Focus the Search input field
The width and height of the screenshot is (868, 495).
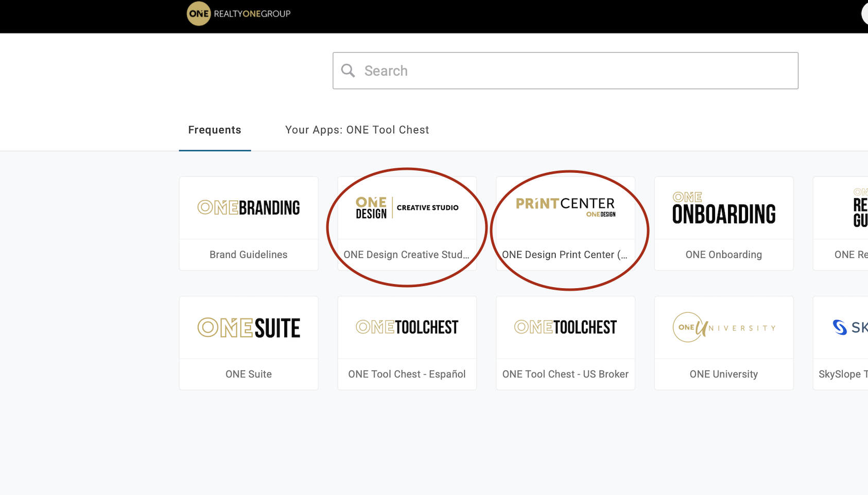(x=565, y=70)
